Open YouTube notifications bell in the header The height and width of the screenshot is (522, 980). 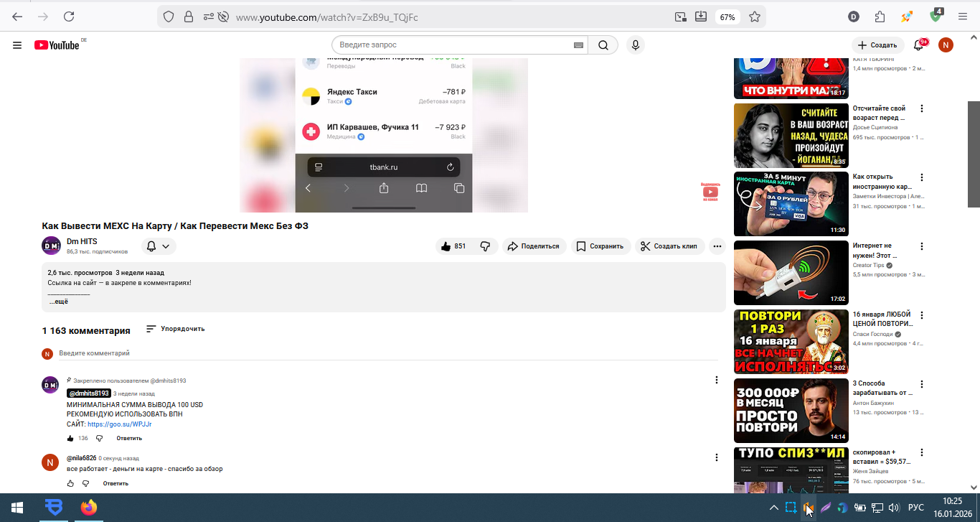(918, 45)
